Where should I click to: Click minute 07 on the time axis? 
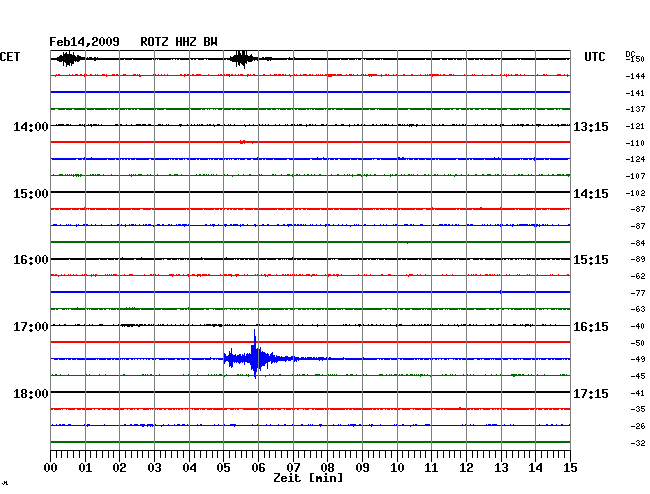pyautogui.click(x=293, y=467)
